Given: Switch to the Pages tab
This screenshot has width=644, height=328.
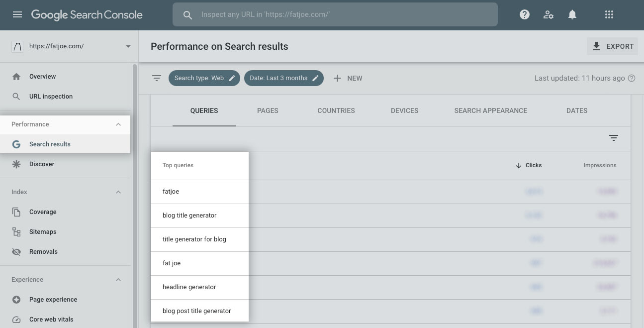Looking at the screenshot, I should 268,110.
